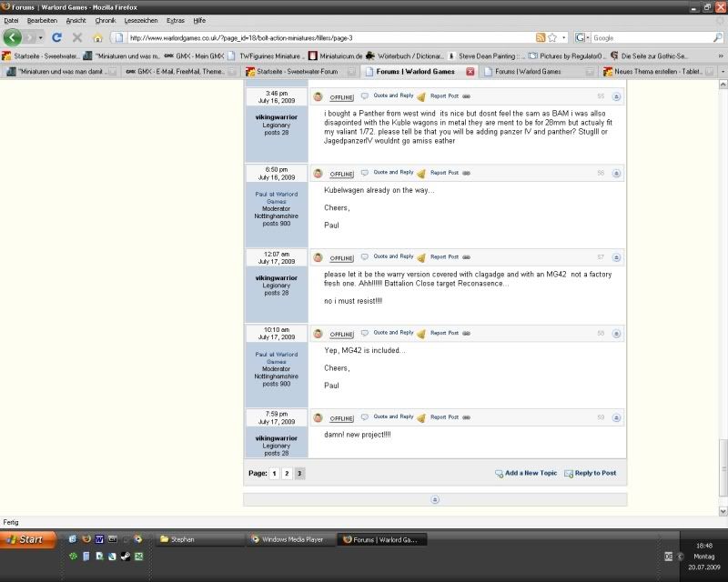Open the Miniaturicum.de bookmark

pos(335,55)
